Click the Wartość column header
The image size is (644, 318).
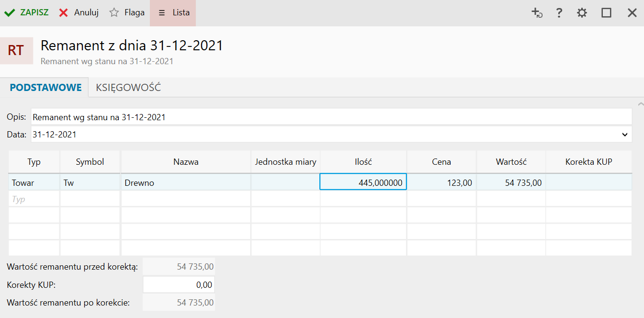(x=511, y=162)
